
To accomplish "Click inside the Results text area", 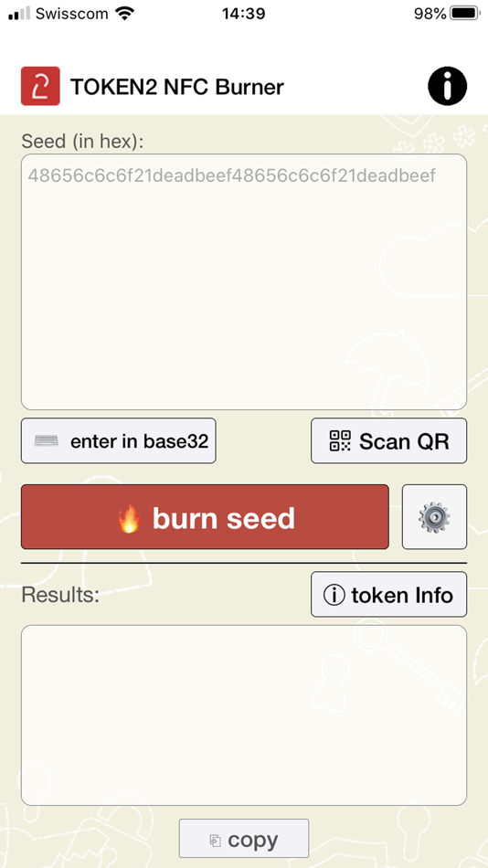I will coord(244,715).
